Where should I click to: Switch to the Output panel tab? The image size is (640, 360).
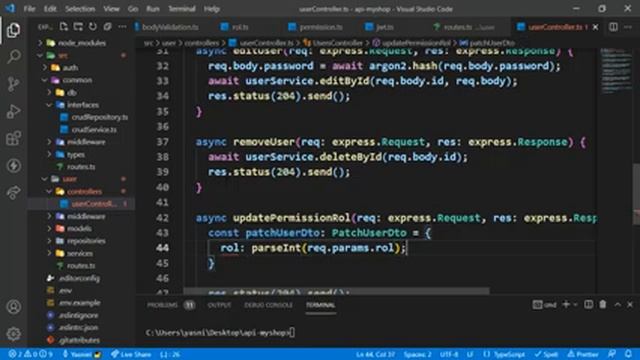219,305
